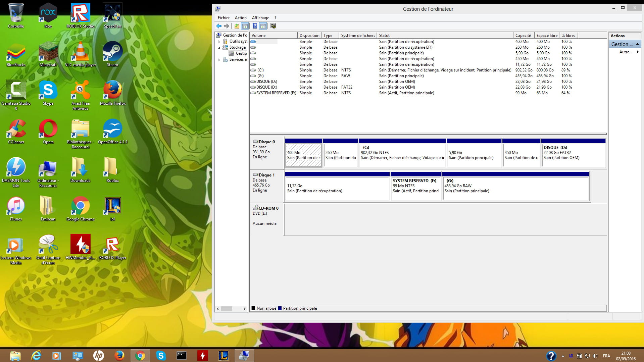Select the Avast Free Antivirus icon
This screenshot has width=644, height=362.
(x=81, y=95)
